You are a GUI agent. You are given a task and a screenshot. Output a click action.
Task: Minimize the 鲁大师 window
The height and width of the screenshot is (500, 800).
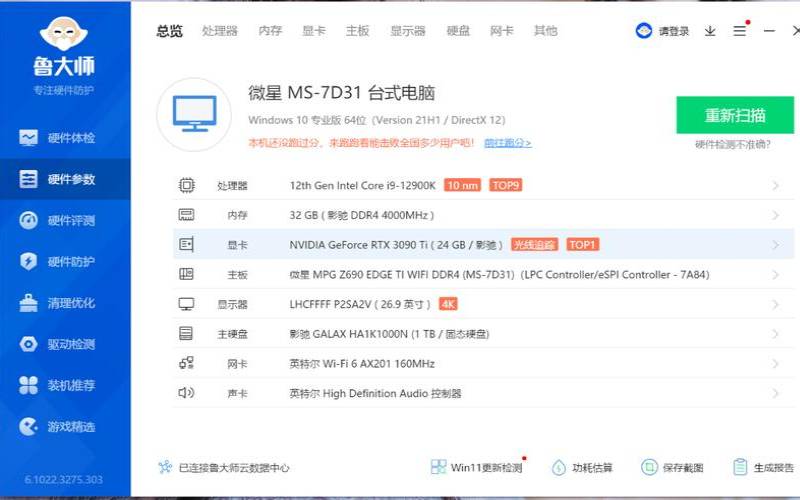769,31
